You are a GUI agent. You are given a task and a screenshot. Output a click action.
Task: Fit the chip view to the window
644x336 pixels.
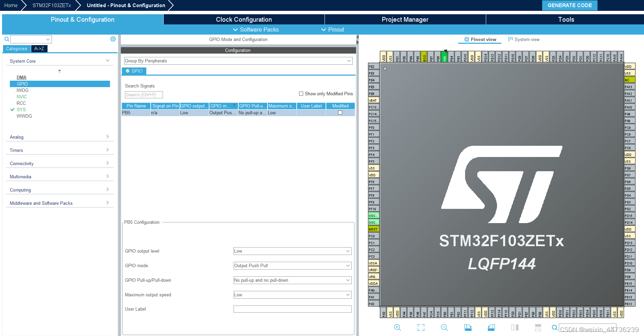(x=421, y=328)
